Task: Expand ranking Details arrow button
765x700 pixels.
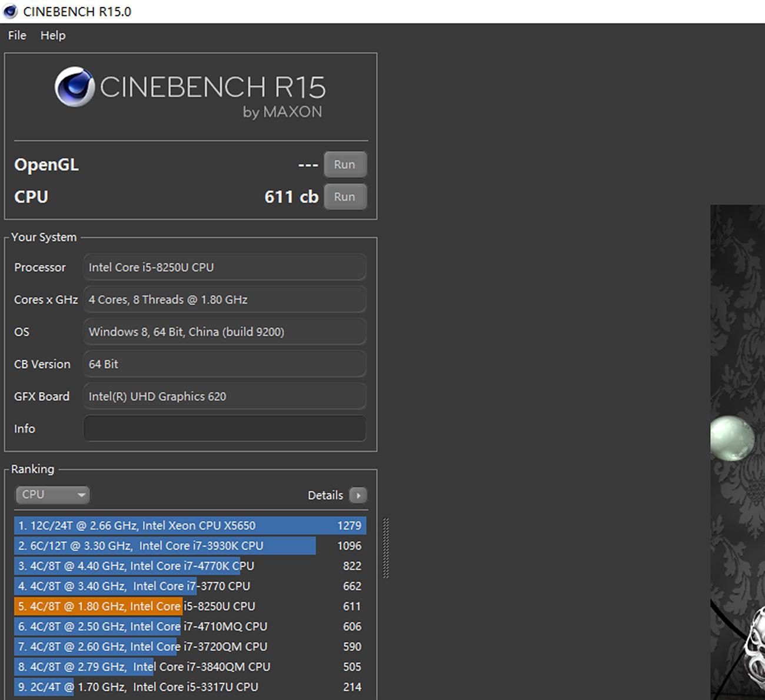Action: click(358, 495)
